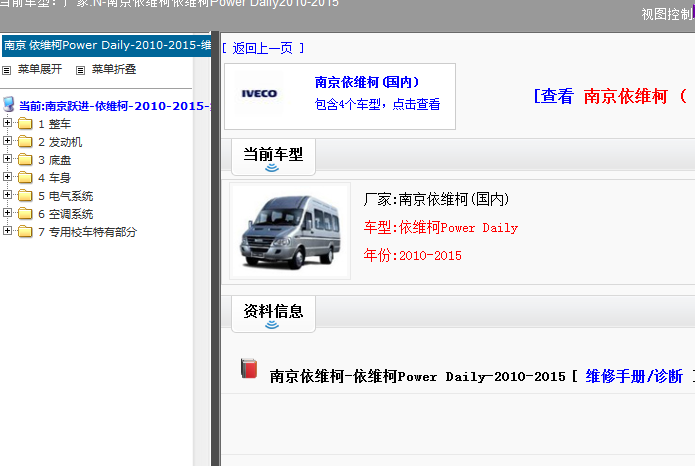The height and width of the screenshot is (466, 695).
Task: Click the folder icon for 2 发动机
Action: pyautogui.click(x=25, y=142)
